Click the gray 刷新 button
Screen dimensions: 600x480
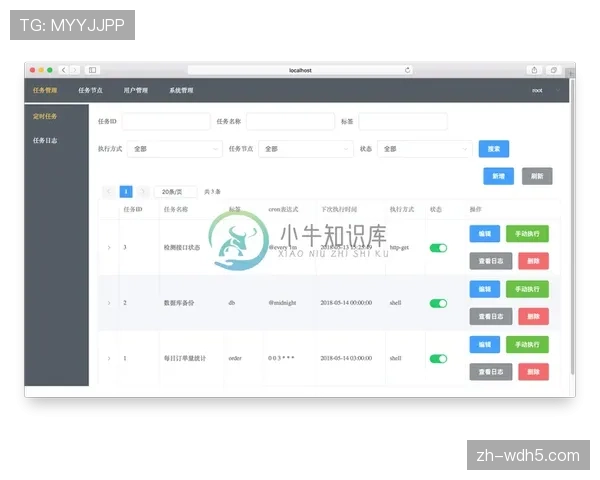point(537,176)
